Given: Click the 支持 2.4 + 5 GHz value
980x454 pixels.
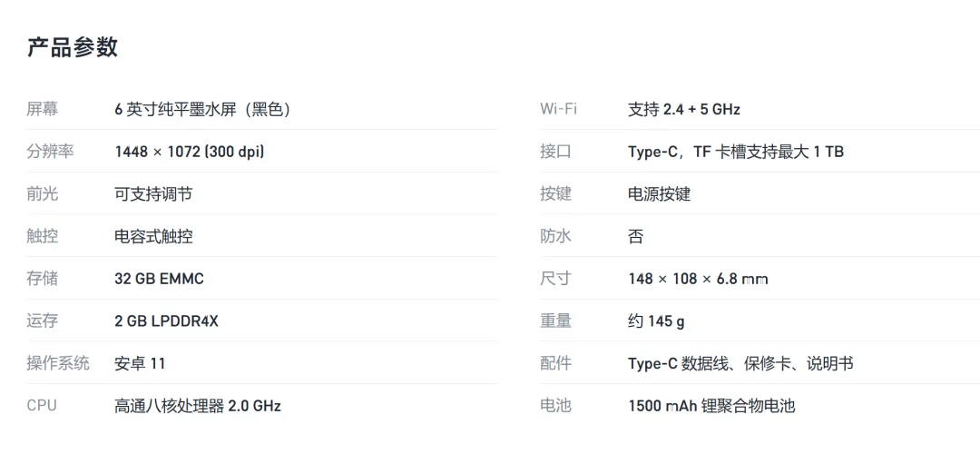Looking at the screenshot, I should [x=684, y=110].
